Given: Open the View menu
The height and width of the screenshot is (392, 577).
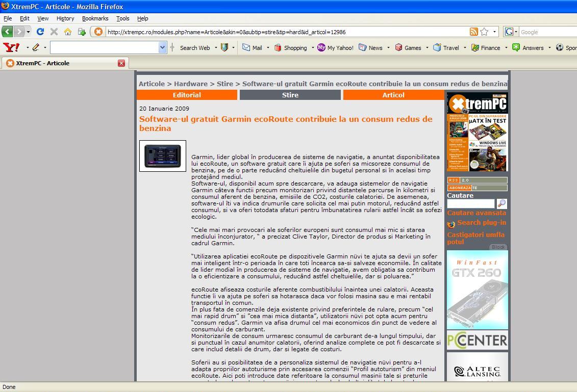Looking at the screenshot, I should point(43,18).
